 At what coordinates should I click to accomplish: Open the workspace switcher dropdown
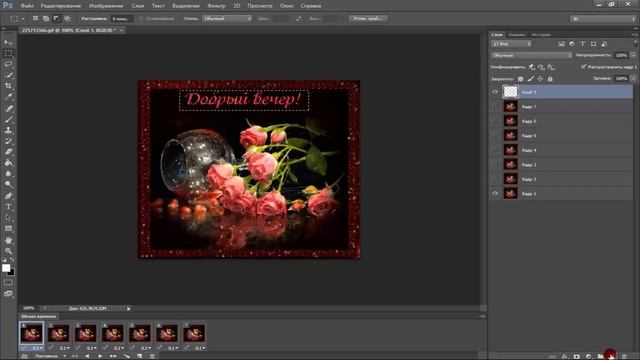click(x=602, y=19)
